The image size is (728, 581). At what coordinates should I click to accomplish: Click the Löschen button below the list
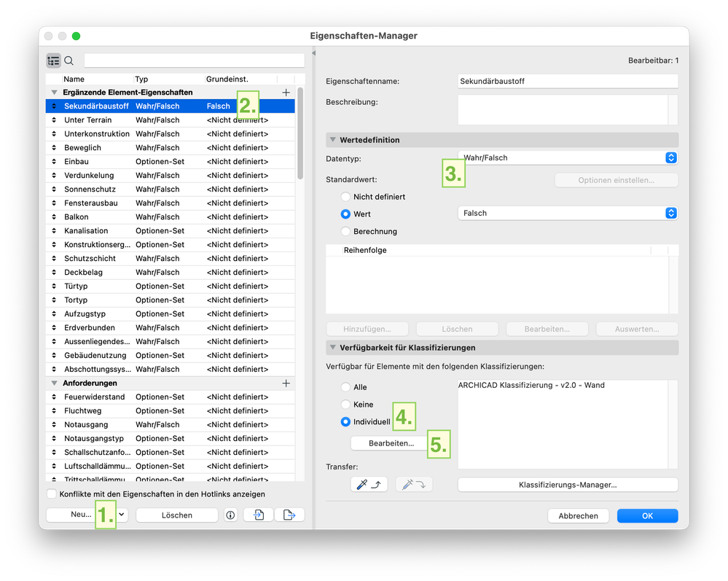pyautogui.click(x=177, y=515)
